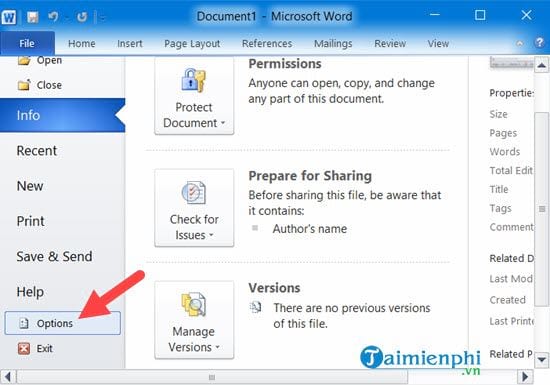Screen dimensions: 550x385
Task: Click the Redo icon in Quick Access Toolbar
Action: pyautogui.click(x=81, y=16)
